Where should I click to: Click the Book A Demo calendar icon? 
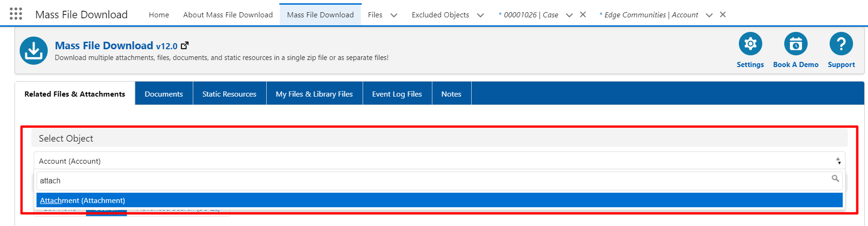pyautogui.click(x=795, y=44)
